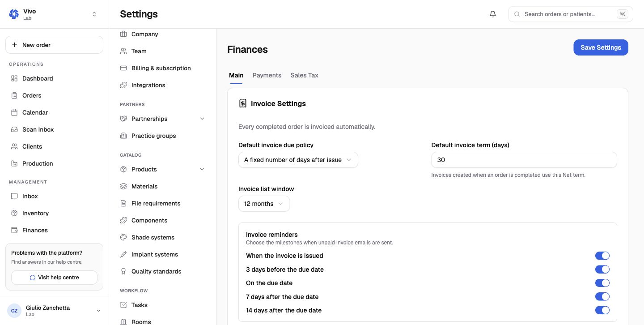Click the Shade systems palette icon
The width and height of the screenshot is (644, 325).
pyautogui.click(x=123, y=237)
